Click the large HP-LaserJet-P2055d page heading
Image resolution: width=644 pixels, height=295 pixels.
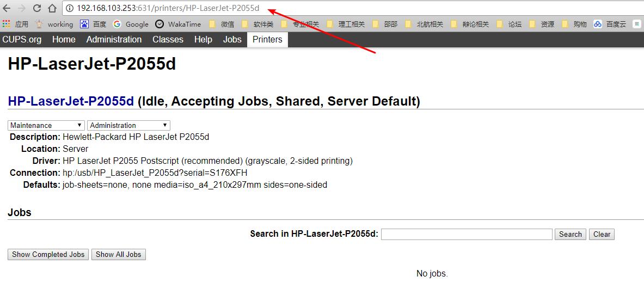91,64
